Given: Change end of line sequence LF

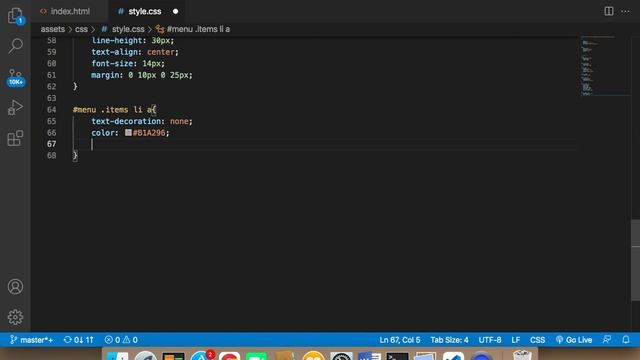Looking at the screenshot, I should [516, 340].
